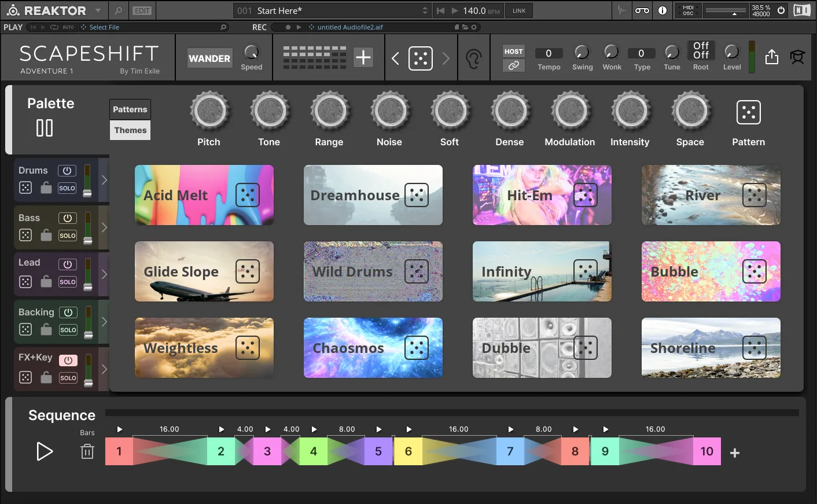
Task: Adjust the Intensity knob
Action: point(631,112)
